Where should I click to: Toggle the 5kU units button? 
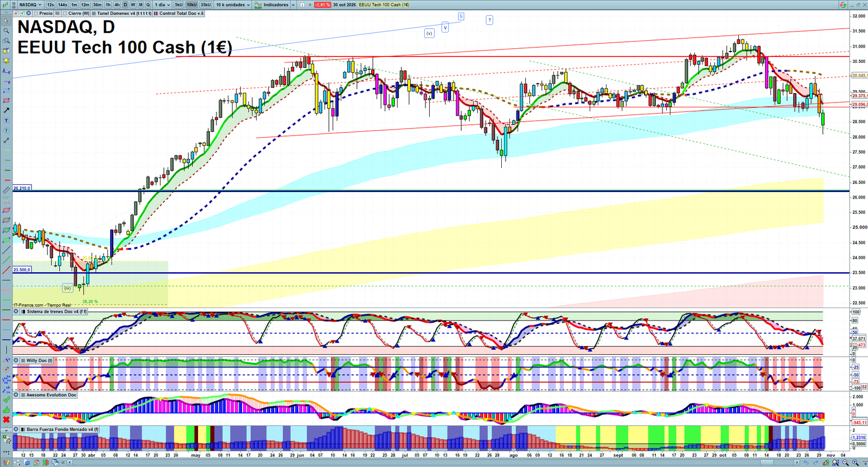[x=178, y=5]
